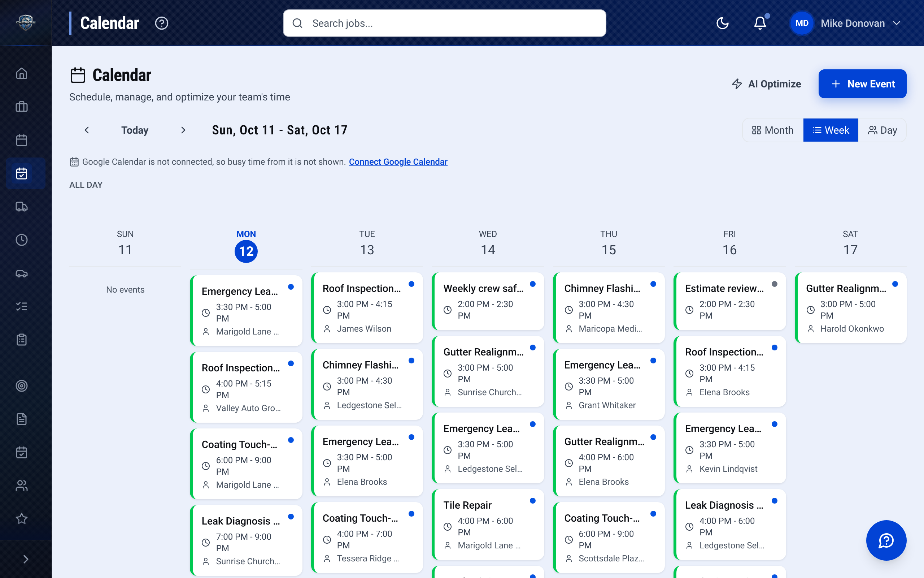Switch to Month view

tap(773, 130)
